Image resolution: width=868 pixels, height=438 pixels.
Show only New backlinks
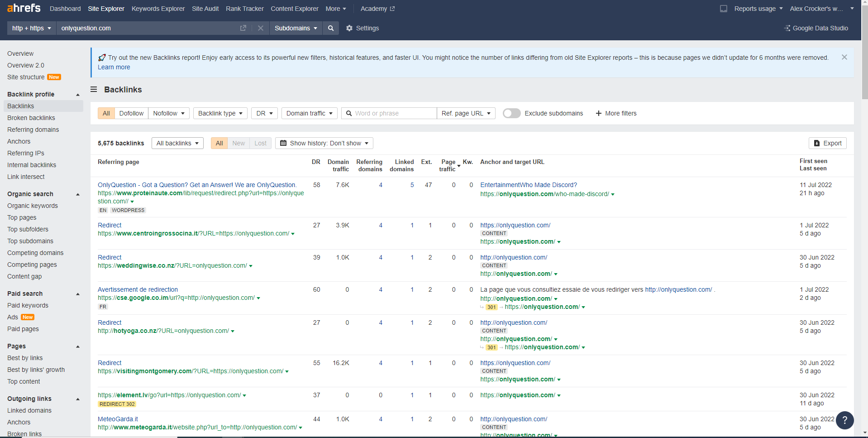click(238, 143)
